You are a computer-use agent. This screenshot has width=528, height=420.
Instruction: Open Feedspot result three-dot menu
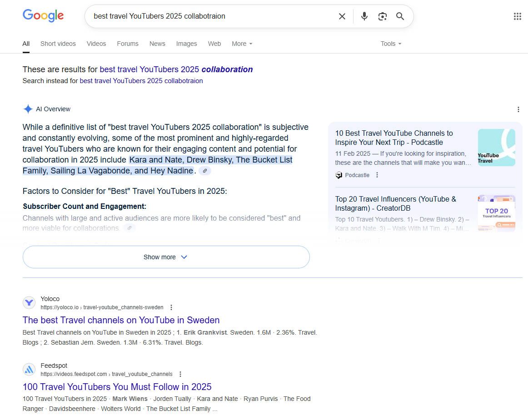(180, 374)
